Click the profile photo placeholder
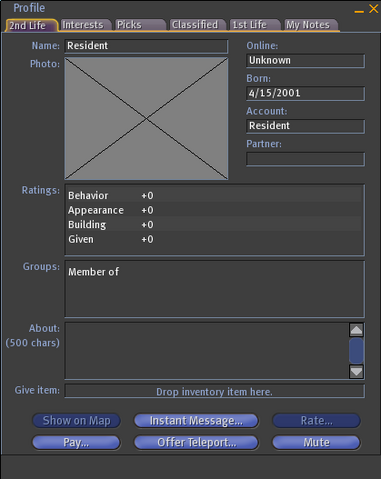Image resolution: width=381 pixels, height=479 pixels. [x=146, y=118]
